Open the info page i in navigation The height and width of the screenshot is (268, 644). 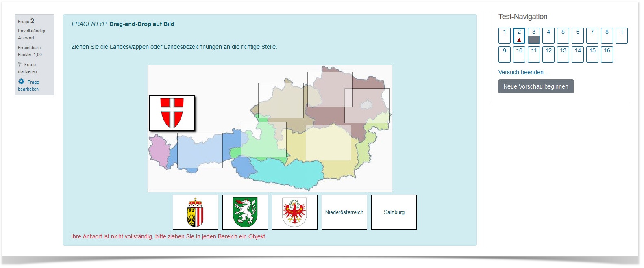(622, 36)
